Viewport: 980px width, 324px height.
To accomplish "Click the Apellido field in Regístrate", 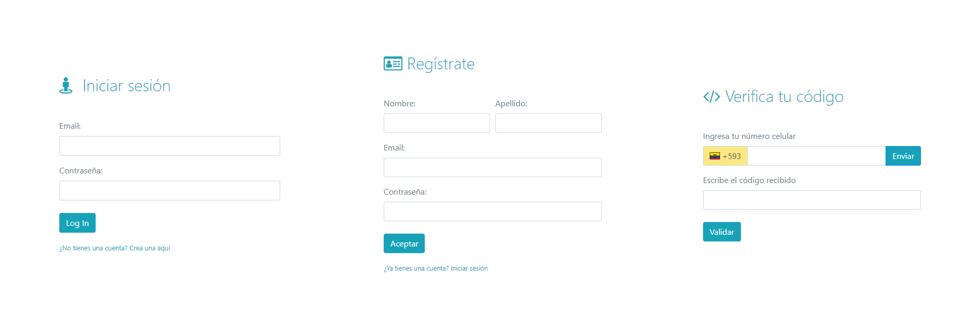I will click(x=548, y=123).
